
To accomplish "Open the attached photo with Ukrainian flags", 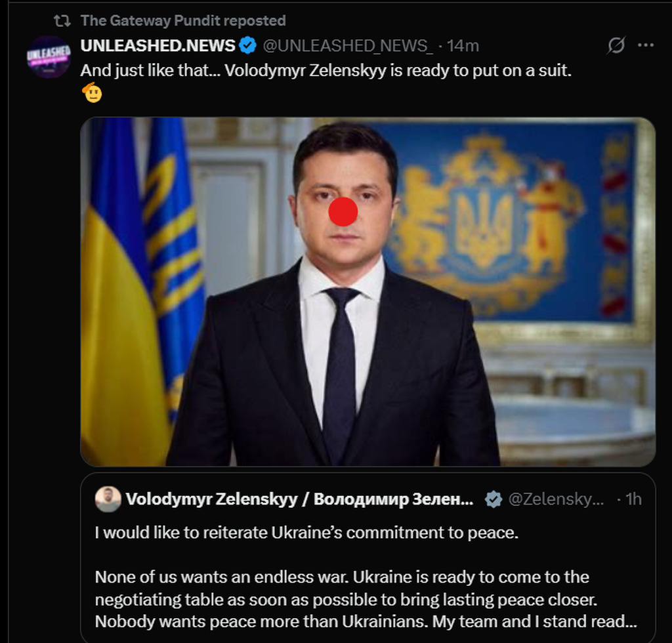I will 367,292.
